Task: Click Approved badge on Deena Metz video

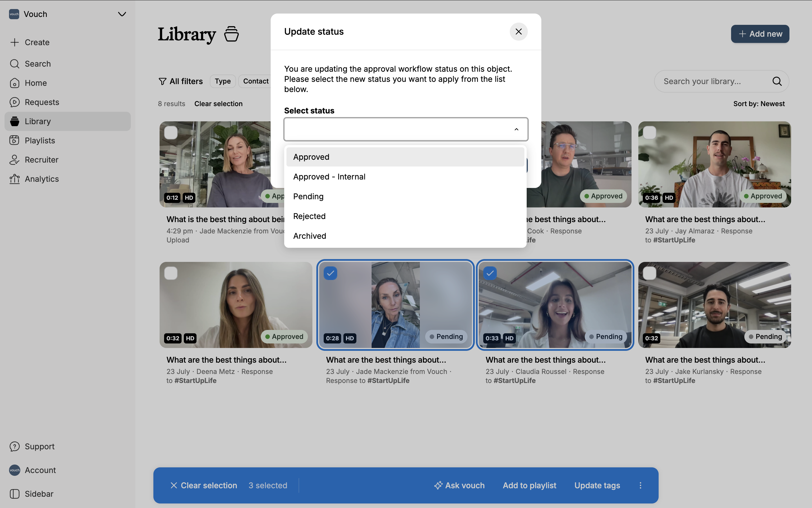Action: tap(284, 337)
